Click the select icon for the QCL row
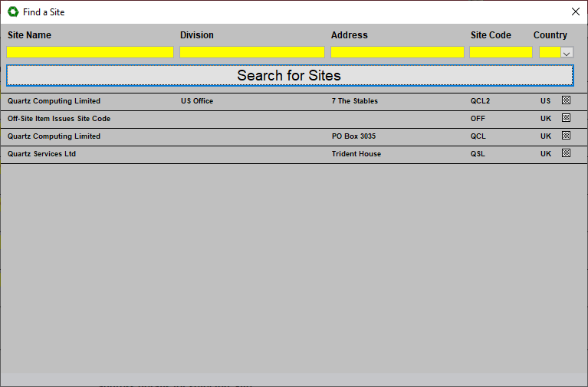Screen dimensions: 588x387 [566, 136]
